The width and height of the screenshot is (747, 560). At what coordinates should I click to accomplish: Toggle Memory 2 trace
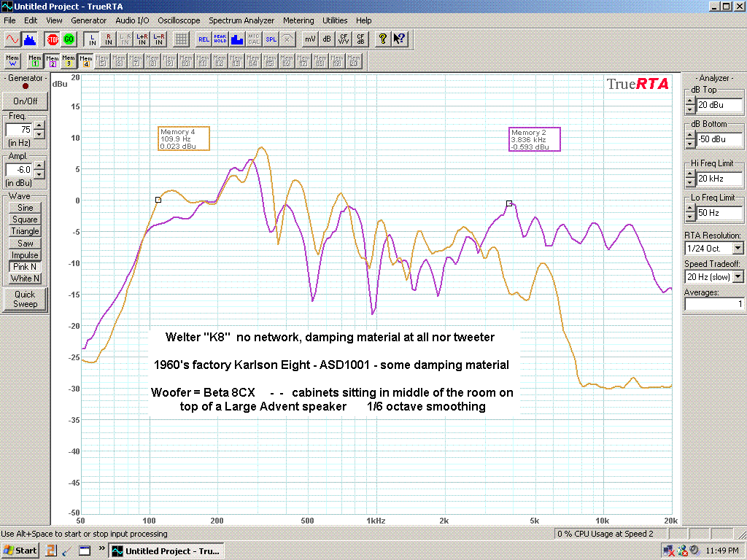(52, 61)
